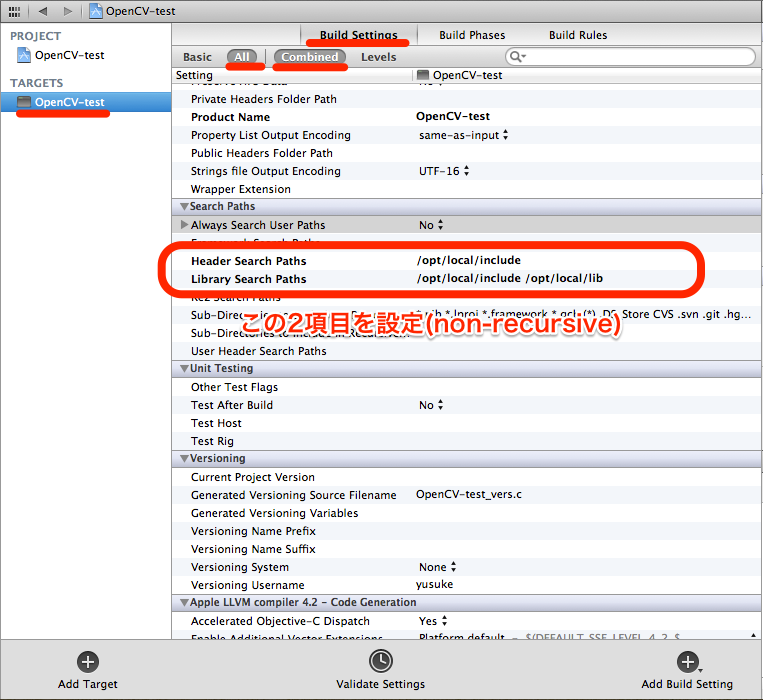Select Versioning Name Suffix row
763x700 pixels.
(x=466, y=549)
